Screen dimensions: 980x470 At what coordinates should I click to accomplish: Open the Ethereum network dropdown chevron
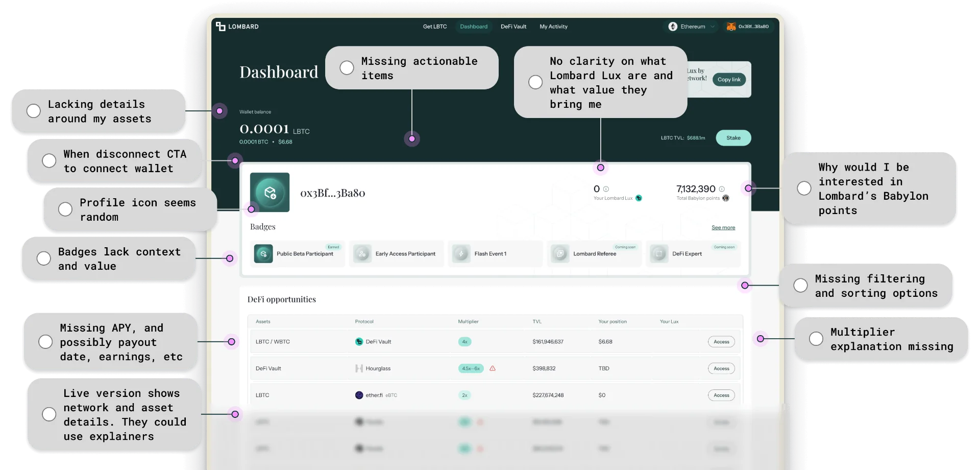click(x=713, y=27)
